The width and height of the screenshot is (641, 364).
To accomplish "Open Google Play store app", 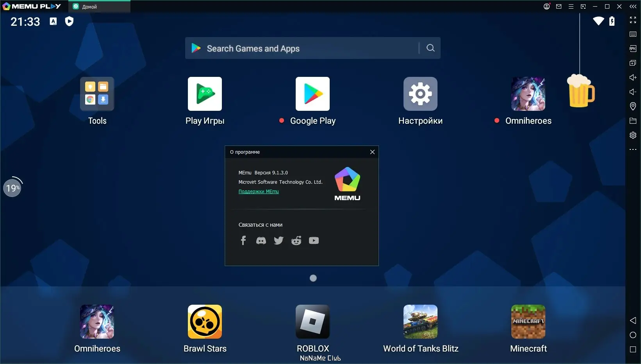I will [312, 94].
